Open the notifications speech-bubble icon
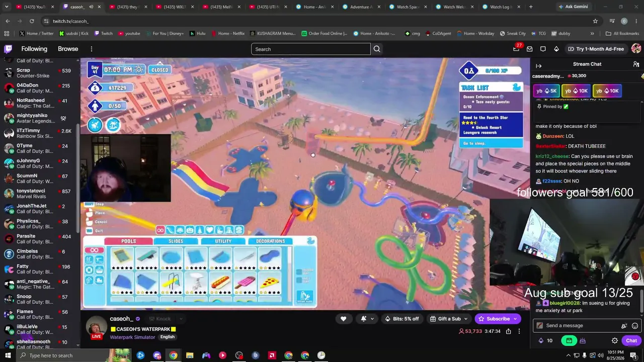 543,49
